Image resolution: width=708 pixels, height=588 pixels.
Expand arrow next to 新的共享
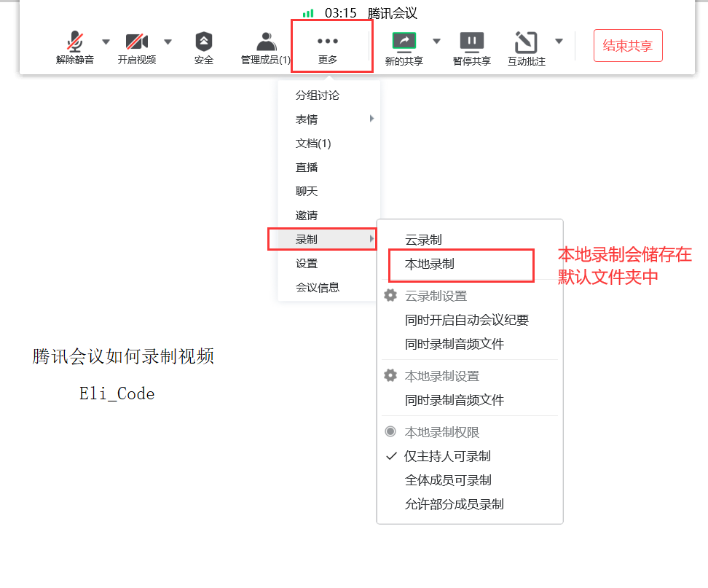point(436,42)
